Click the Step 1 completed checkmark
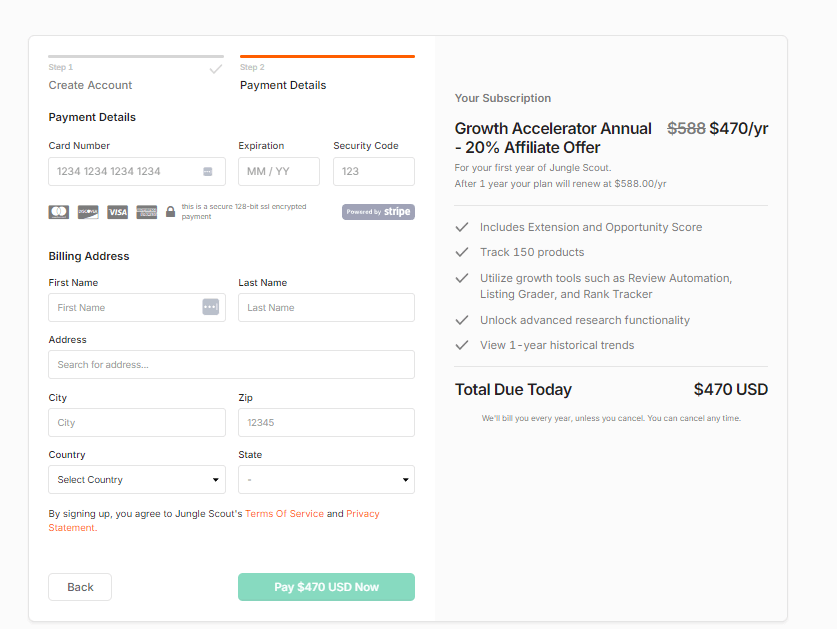The width and height of the screenshot is (837, 629). point(216,69)
